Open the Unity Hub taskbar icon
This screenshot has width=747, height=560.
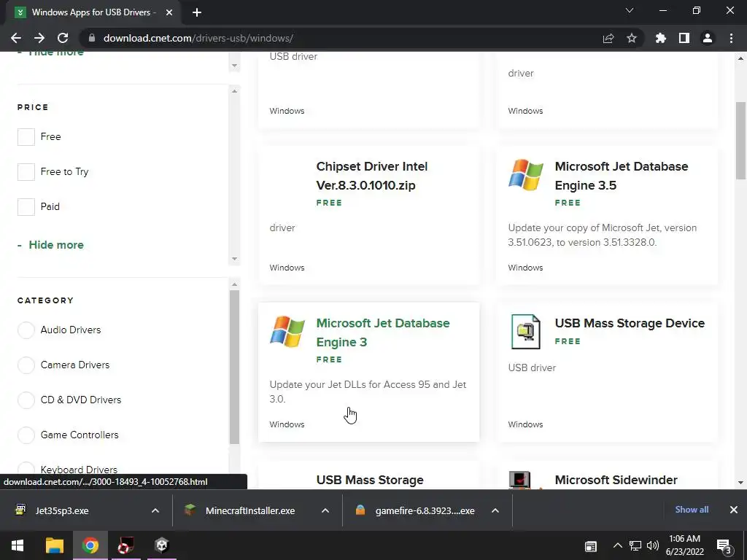click(x=162, y=545)
